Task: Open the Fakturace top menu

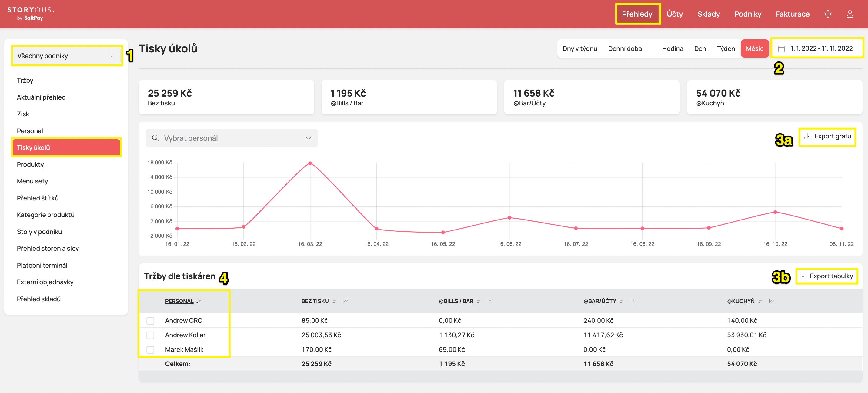Action: [x=793, y=14]
